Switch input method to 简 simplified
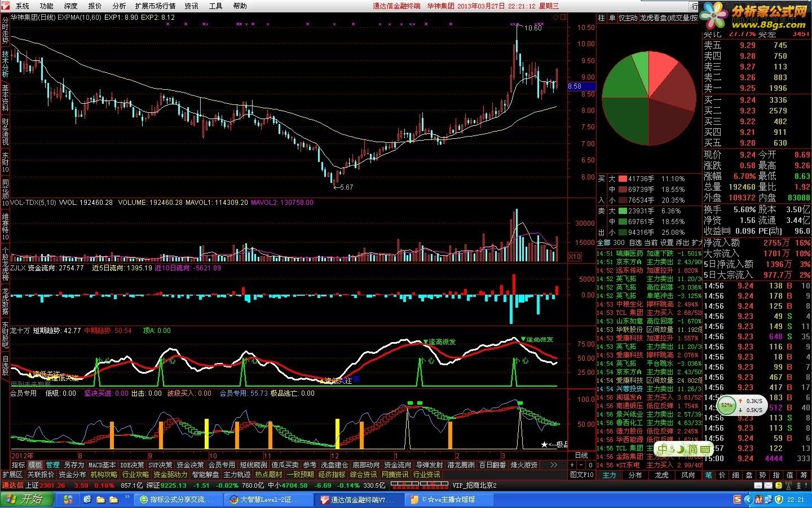 pyautogui.click(x=693, y=449)
